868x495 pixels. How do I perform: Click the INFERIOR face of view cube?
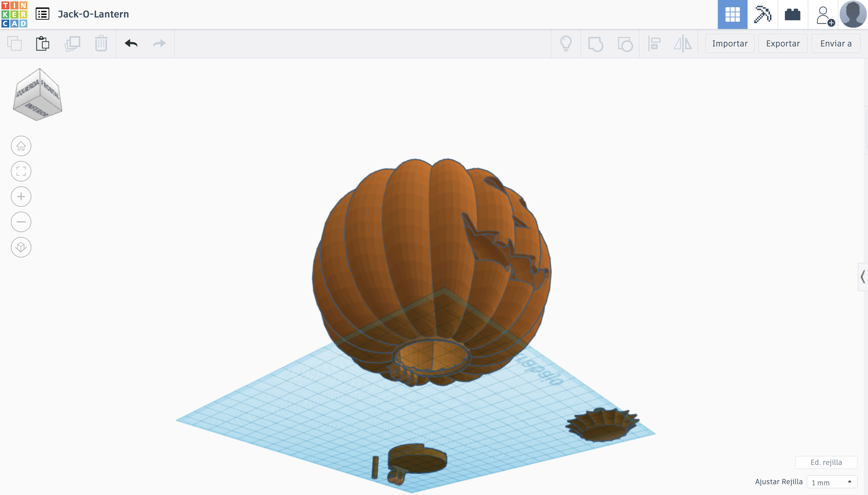pos(37,109)
